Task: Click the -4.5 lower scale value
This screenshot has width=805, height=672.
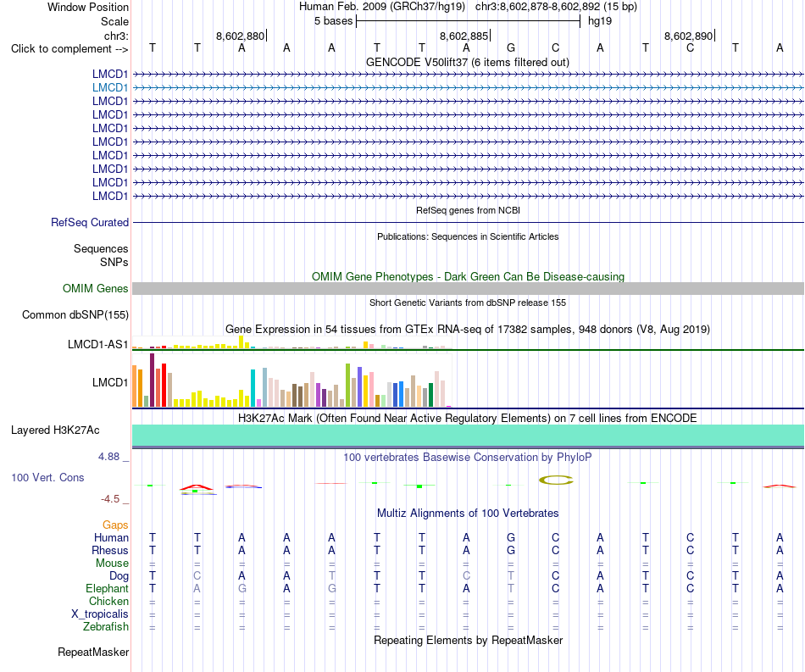Action: (x=110, y=499)
